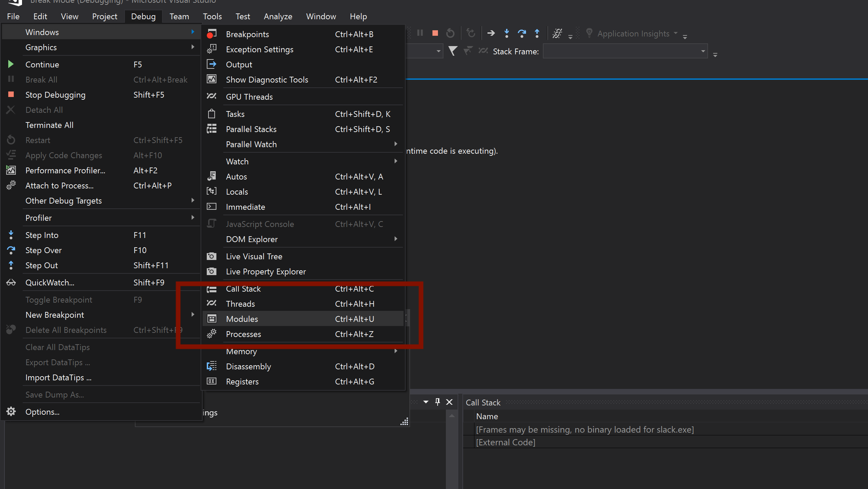Select the Modules menu item
The width and height of the screenshot is (868, 489).
pos(242,319)
